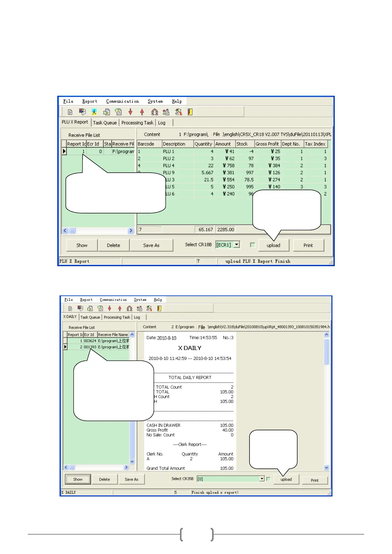Image resolution: width=392 pixels, height=554 pixels.
Task: Click upload button in PLU X Report window
Action: click(x=274, y=245)
